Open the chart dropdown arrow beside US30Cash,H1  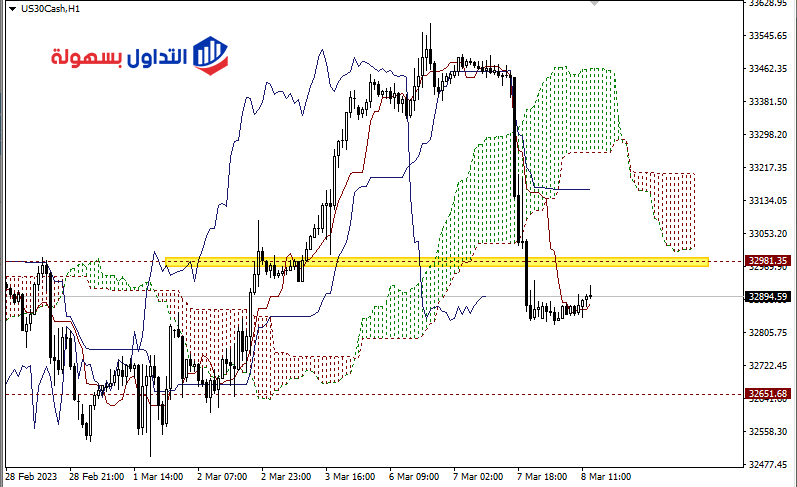click(12, 9)
